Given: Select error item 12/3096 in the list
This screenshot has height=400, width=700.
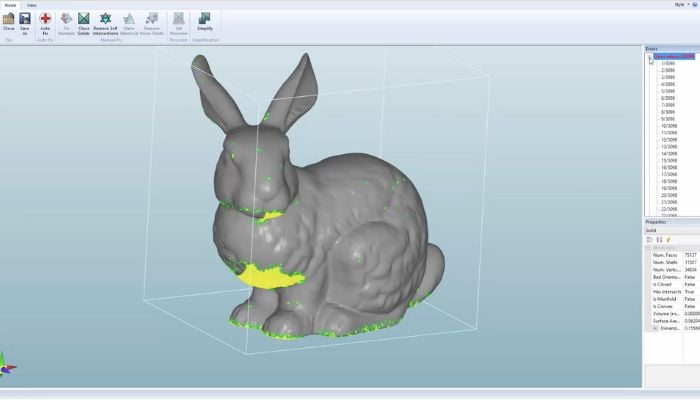Looking at the screenshot, I should (668, 144).
